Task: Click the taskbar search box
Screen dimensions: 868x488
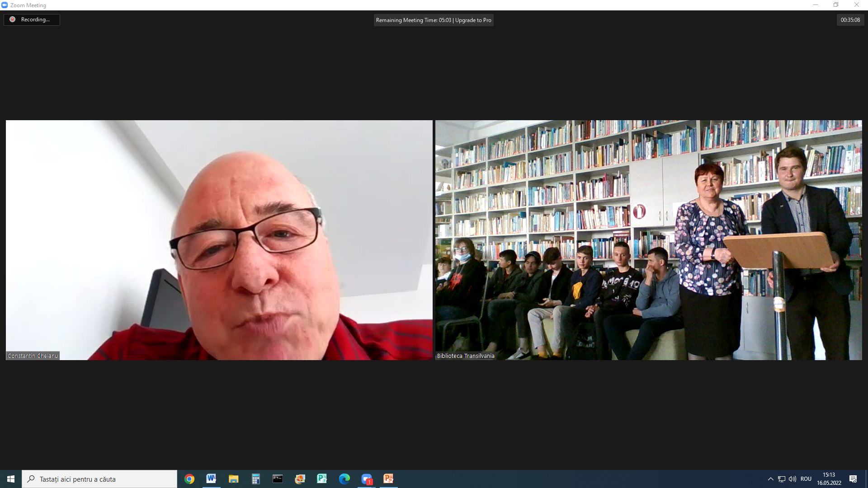Action: tap(99, 479)
